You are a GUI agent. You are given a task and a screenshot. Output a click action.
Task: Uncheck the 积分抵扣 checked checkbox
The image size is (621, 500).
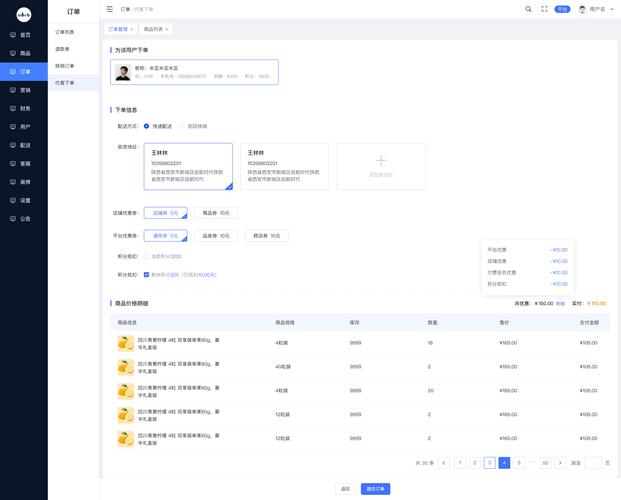tap(147, 274)
